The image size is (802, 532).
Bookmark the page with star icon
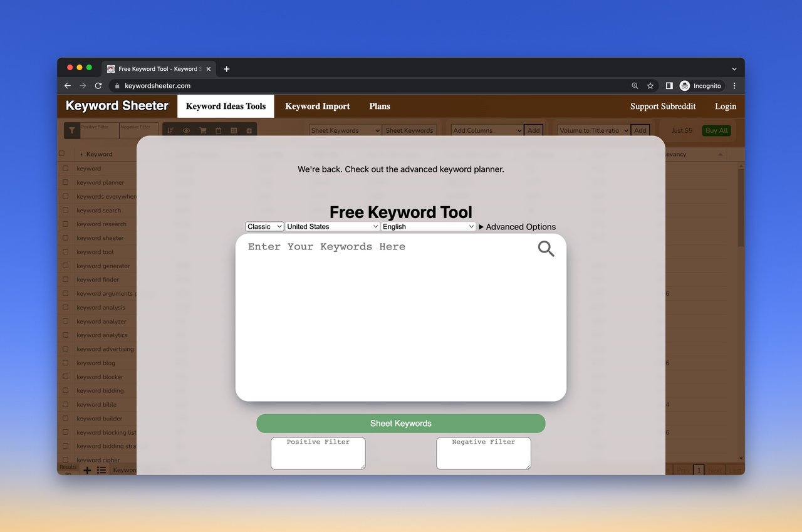(x=650, y=86)
